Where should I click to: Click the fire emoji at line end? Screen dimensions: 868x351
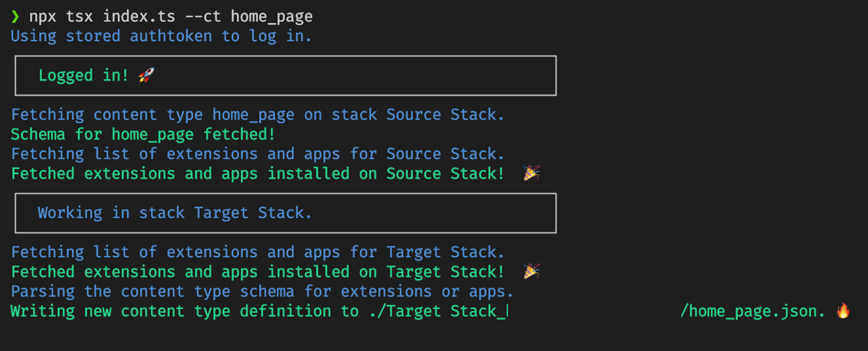843,311
